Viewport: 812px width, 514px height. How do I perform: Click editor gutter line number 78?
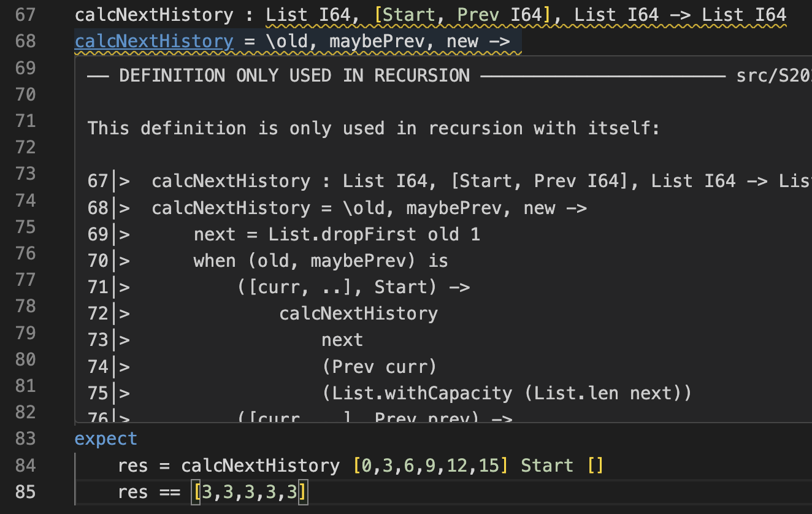(25, 305)
